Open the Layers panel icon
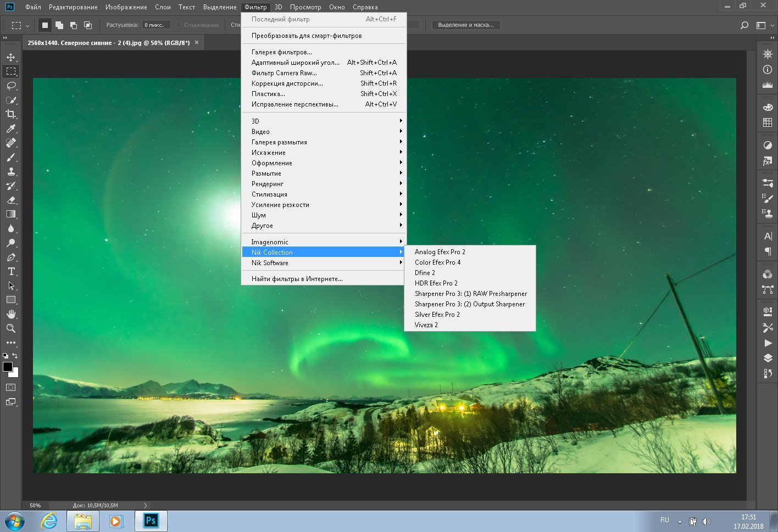Viewport: 778px width, 532px height. click(768, 358)
